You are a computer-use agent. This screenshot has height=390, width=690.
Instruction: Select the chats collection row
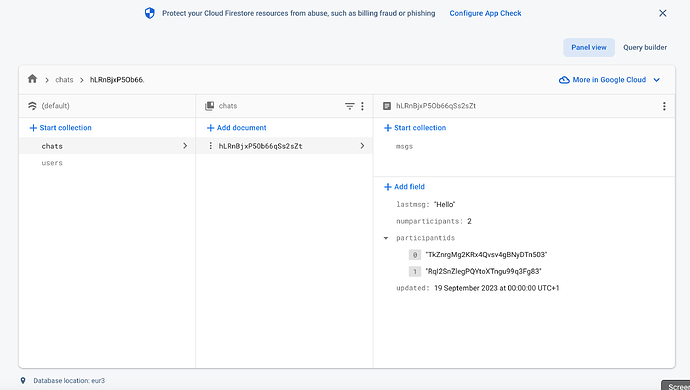coord(107,146)
